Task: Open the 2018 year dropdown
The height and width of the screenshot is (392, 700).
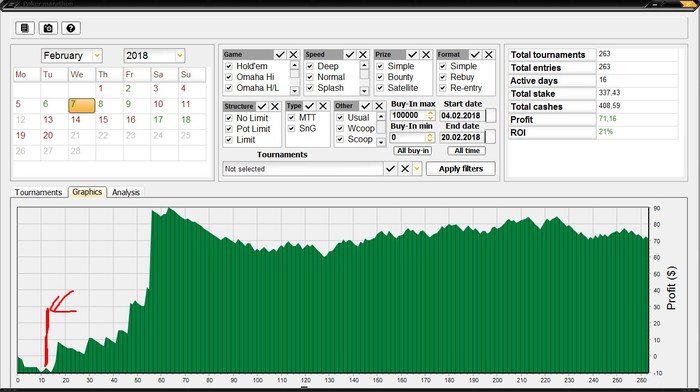Action: pyautogui.click(x=179, y=56)
